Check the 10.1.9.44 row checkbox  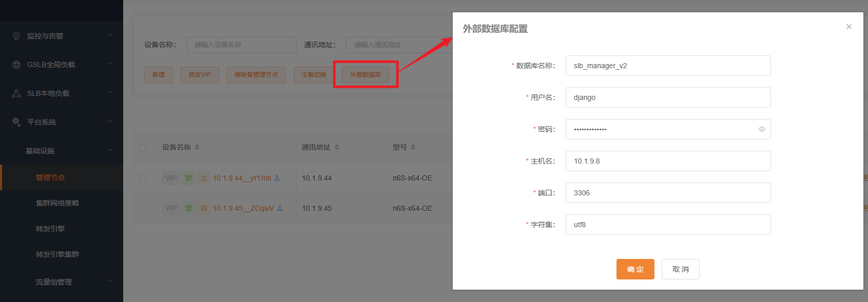tap(143, 178)
